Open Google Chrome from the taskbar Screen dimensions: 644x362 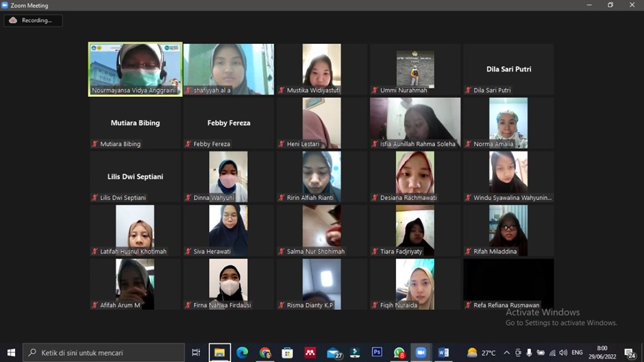coord(265,352)
